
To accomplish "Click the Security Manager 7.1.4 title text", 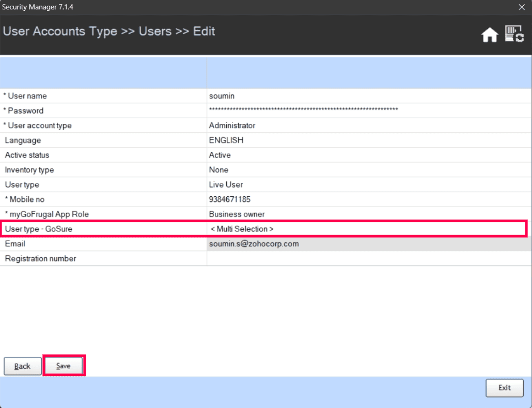I will tap(37, 7).
